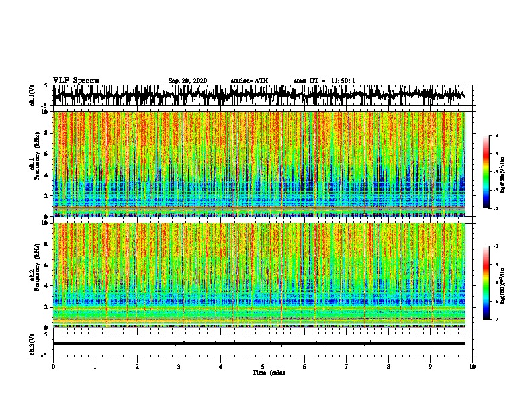Click time axis tick label "1"
532x411 pixels.
(95, 367)
